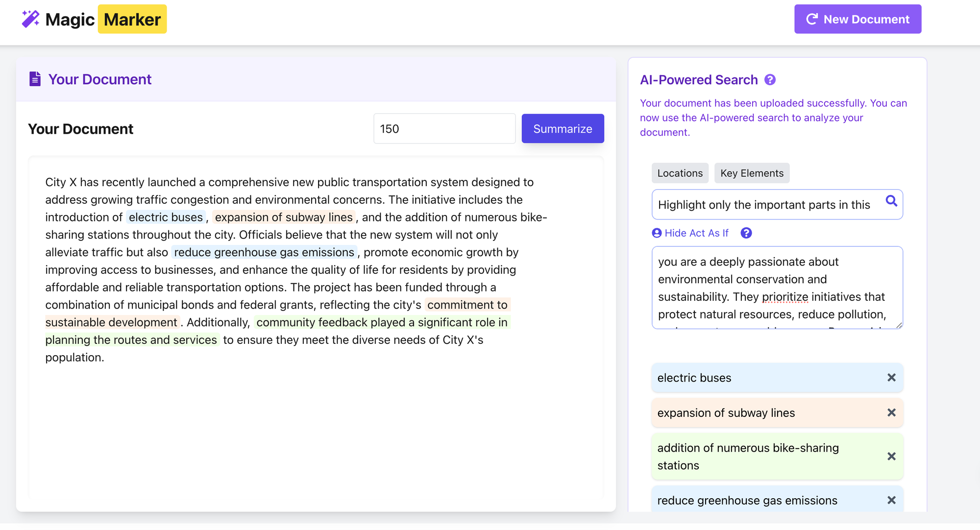Viewport: 980px width, 530px height.
Task: Remove the bike-sharing stations tag
Action: (x=891, y=457)
